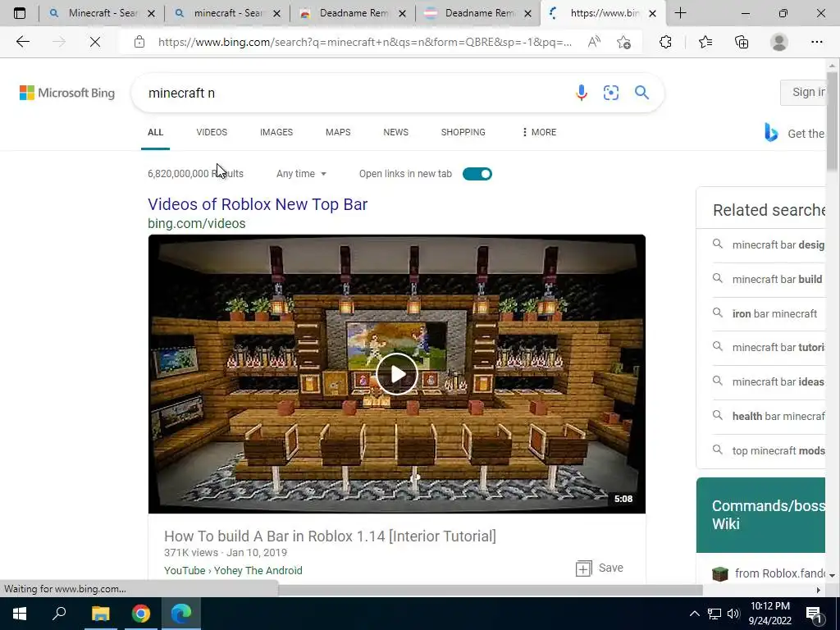
Task: Open the bing.com/videos link
Action: [x=197, y=223]
